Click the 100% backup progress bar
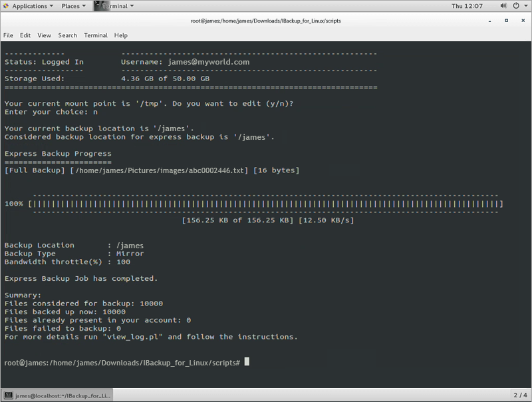The height and width of the screenshot is (402, 532). [x=266, y=204]
